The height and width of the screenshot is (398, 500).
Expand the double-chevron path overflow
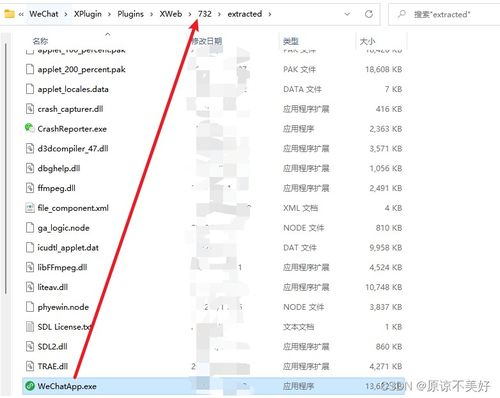click(21, 14)
